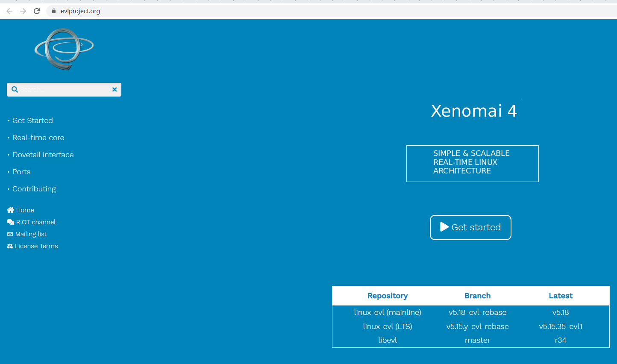The image size is (617, 364).
Task: Click the padlock site security icon
Action: pos(54,11)
